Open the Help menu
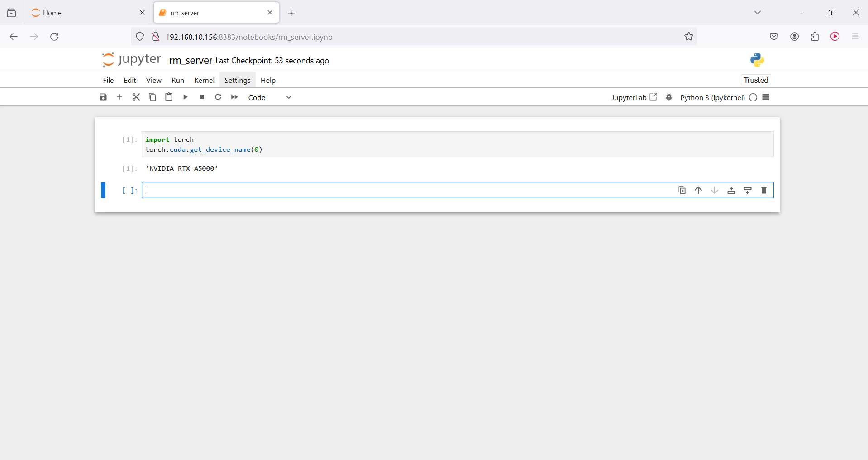 [268, 80]
